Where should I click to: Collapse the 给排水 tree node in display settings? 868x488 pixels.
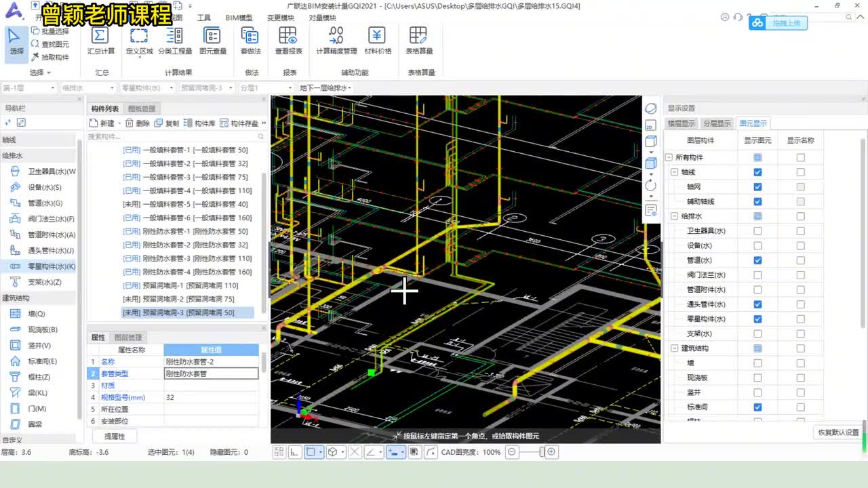(x=675, y=216)
